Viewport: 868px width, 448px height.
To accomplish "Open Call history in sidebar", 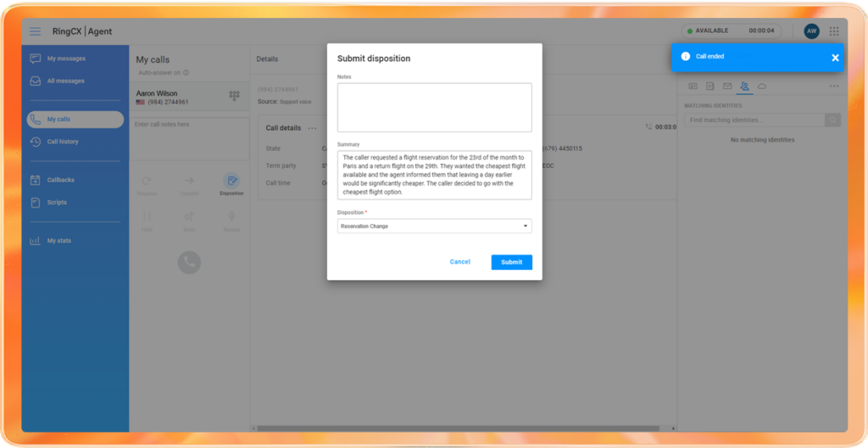I will (x=63, y=142).
